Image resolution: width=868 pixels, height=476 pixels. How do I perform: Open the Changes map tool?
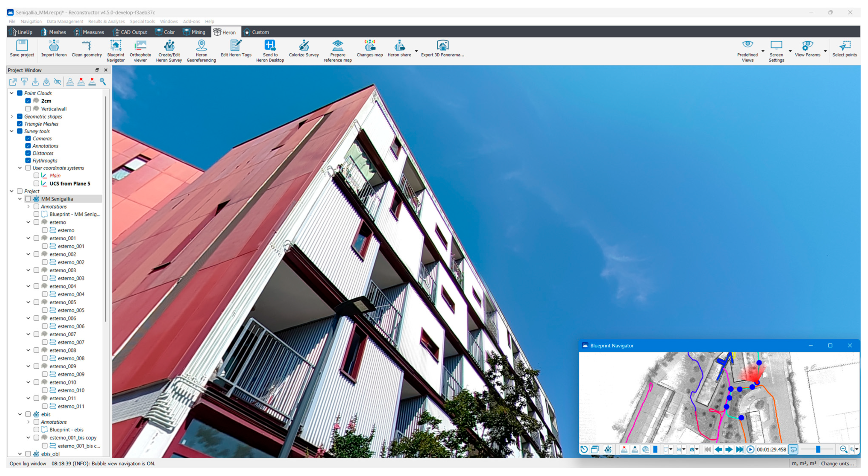click(370, 46)
